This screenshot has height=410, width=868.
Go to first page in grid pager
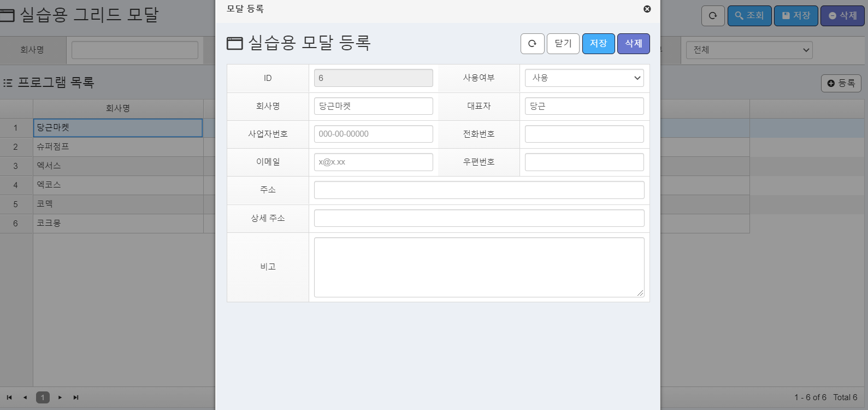(9, 397)
